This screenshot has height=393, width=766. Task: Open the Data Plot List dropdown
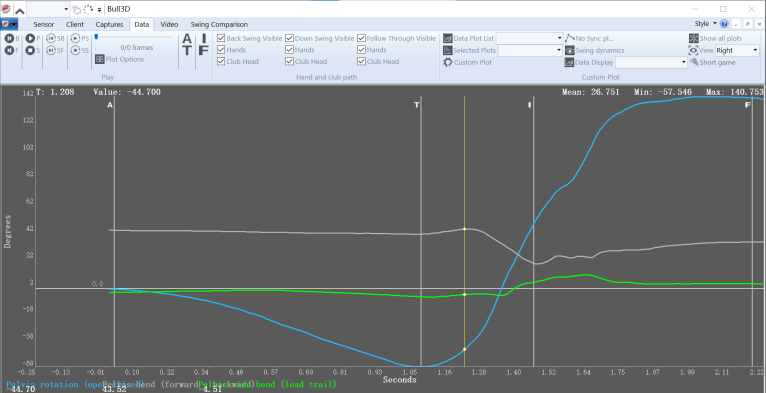tap(530, 38)
